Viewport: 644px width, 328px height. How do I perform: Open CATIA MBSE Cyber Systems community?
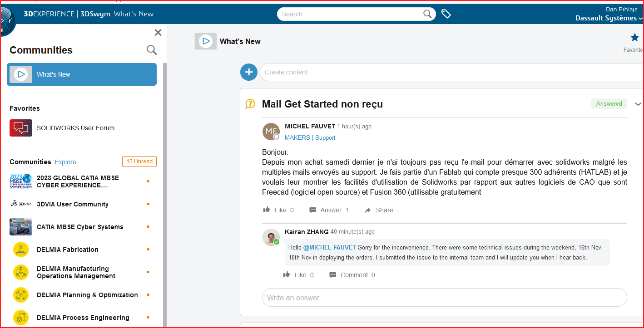(80, 227)
